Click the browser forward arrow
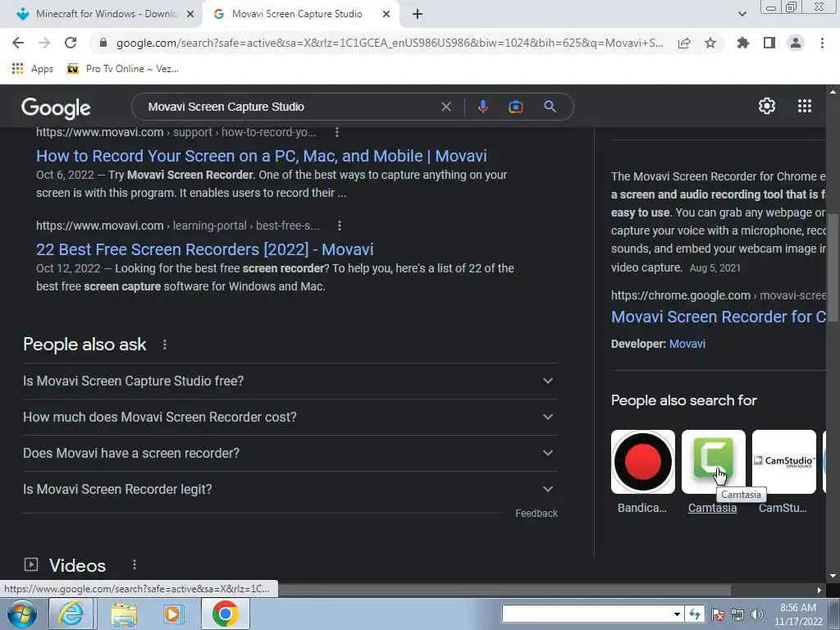The image size is (840, 630). tap(44, 43)
